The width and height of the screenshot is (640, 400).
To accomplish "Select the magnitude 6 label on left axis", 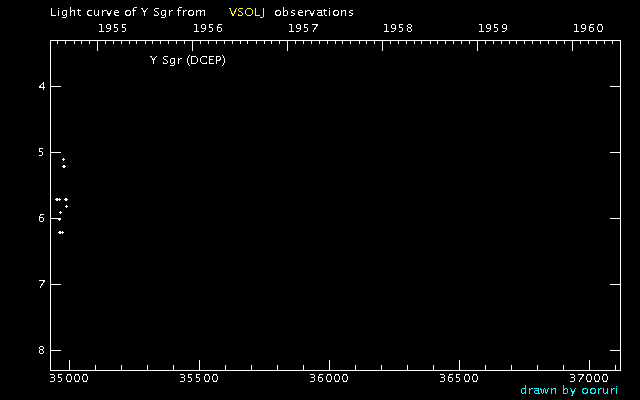I will pyautogui.click(x=42, y=219).
